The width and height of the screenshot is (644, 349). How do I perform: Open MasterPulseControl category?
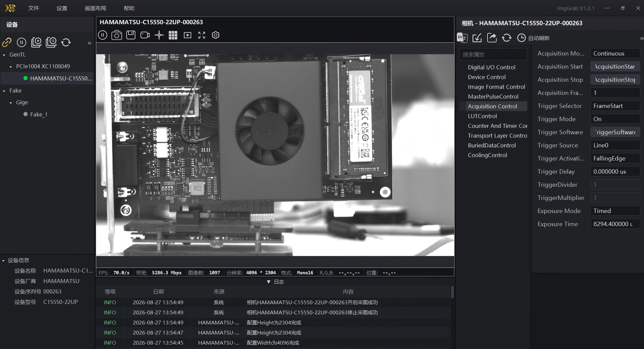point(493,97)
